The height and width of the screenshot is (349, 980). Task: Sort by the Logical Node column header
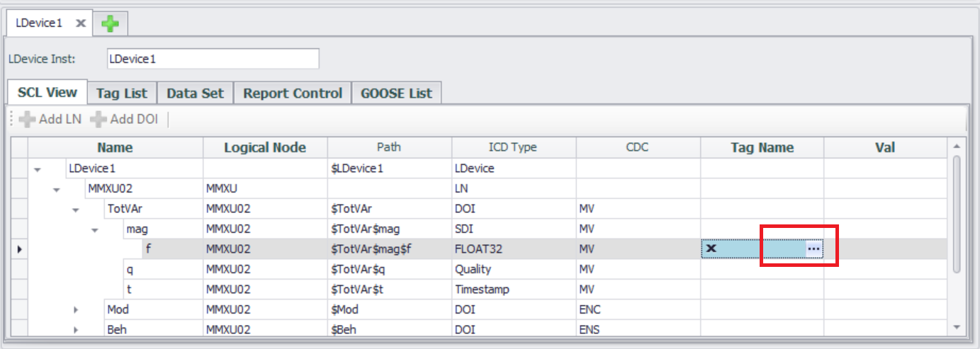[x=265, y=147]
